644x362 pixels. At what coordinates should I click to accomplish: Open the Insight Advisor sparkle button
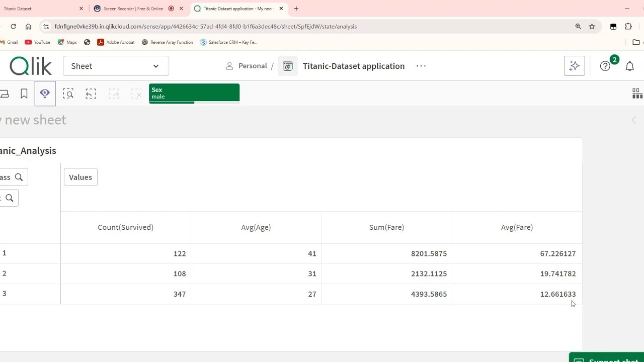point(575,66)
